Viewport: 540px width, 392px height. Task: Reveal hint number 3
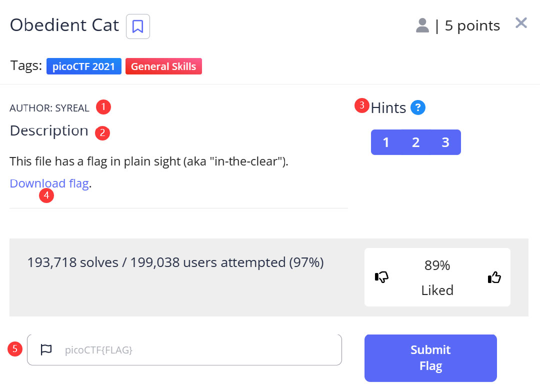click(x=445, y=142)
